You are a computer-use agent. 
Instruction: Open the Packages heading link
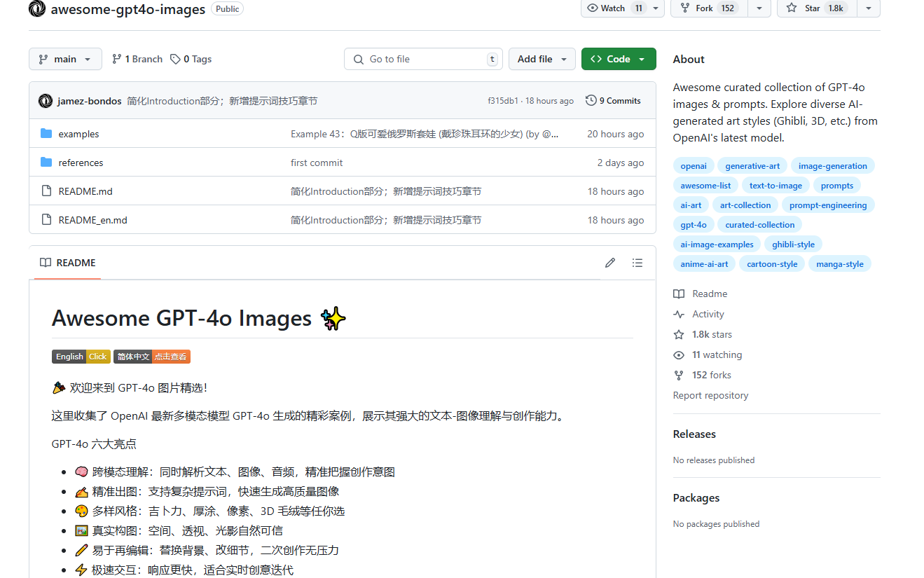pos(696,498)
